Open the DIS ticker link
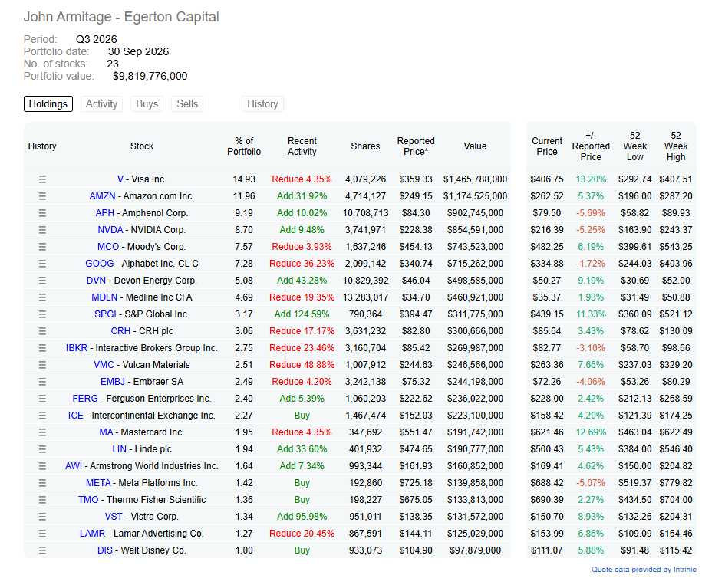 [105, 550]
